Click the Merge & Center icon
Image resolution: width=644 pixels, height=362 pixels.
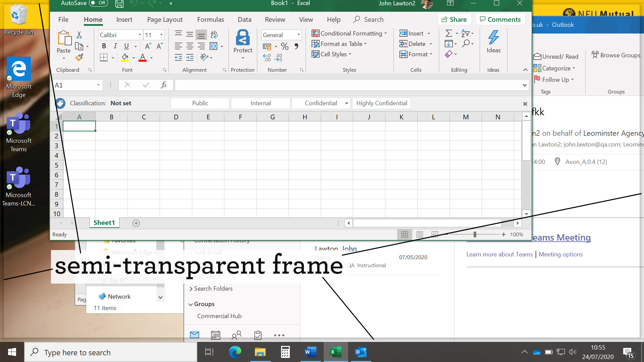click(213, 46)
